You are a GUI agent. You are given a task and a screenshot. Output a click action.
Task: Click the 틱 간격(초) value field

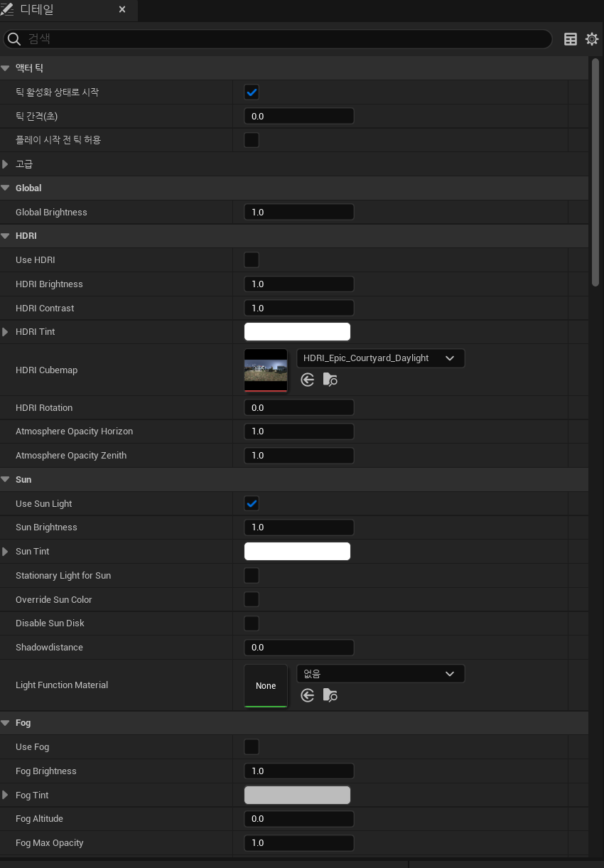299,117
